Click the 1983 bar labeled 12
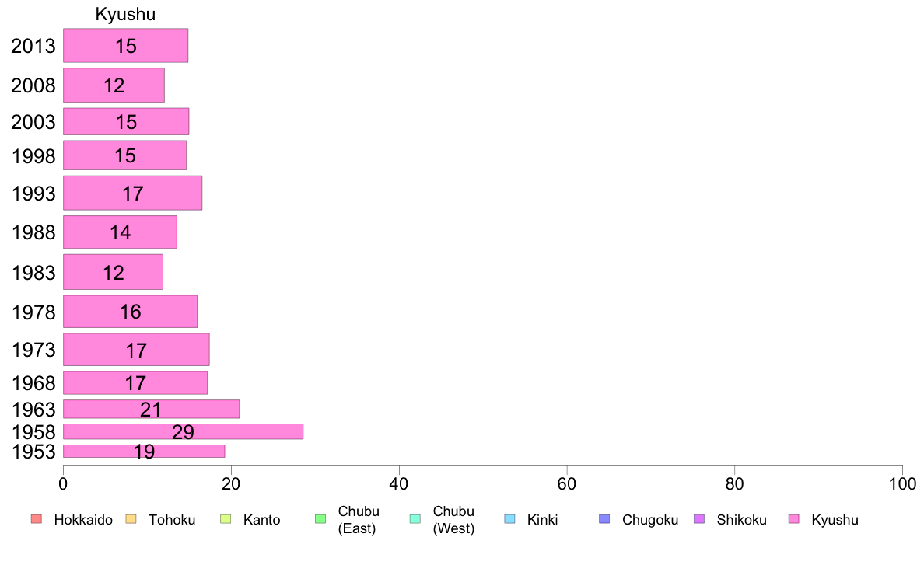The width and height of the screenshot is (924, 572). [113, 272]
